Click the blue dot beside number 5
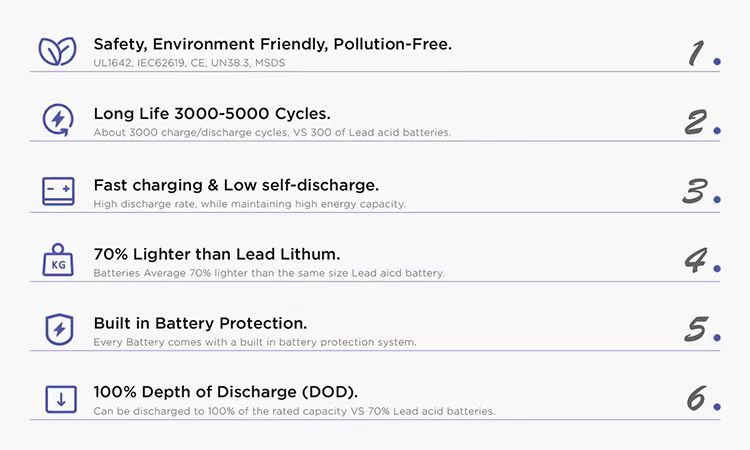This screenshot has height=450, width=750. (717, 338)
